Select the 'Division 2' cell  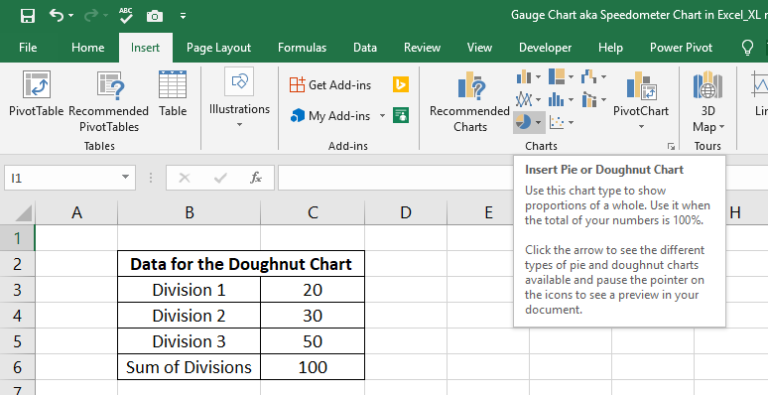pos(189,316)
